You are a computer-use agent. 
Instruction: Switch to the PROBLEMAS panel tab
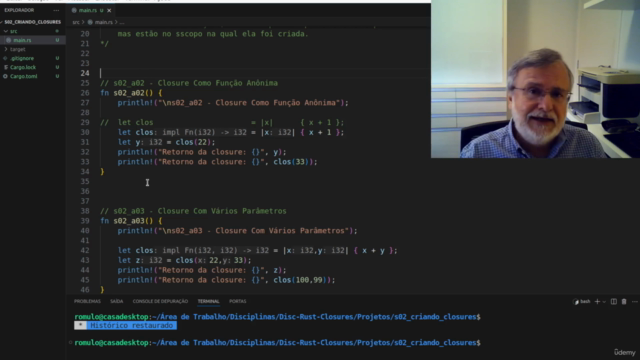click(x=87, y=301)
